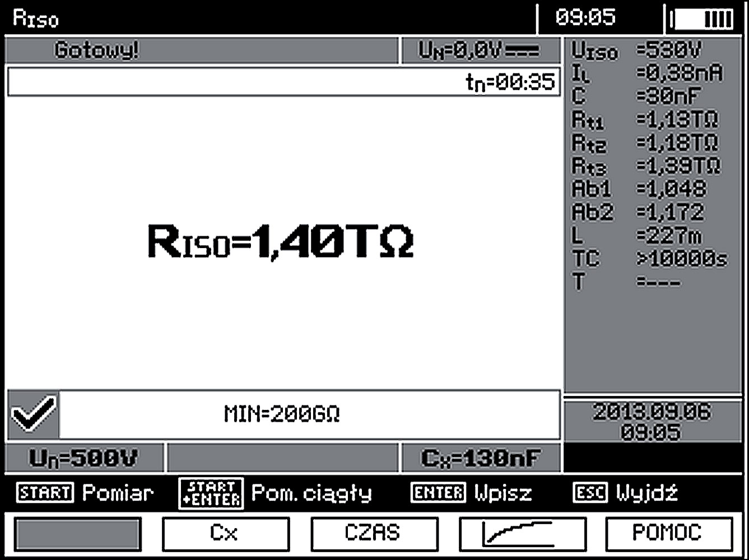The width and height of the screenshot is (749, 560).
Task: Click the Rt2 =1,18TΩ row
Action: tap(645, 143)
